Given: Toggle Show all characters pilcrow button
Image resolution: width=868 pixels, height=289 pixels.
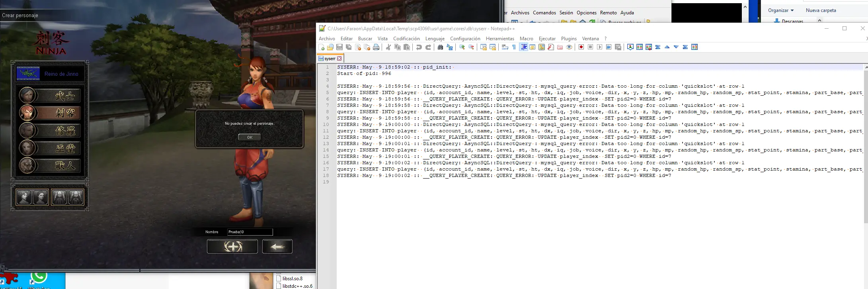Looking at the screenshot, I should (514, 47).
